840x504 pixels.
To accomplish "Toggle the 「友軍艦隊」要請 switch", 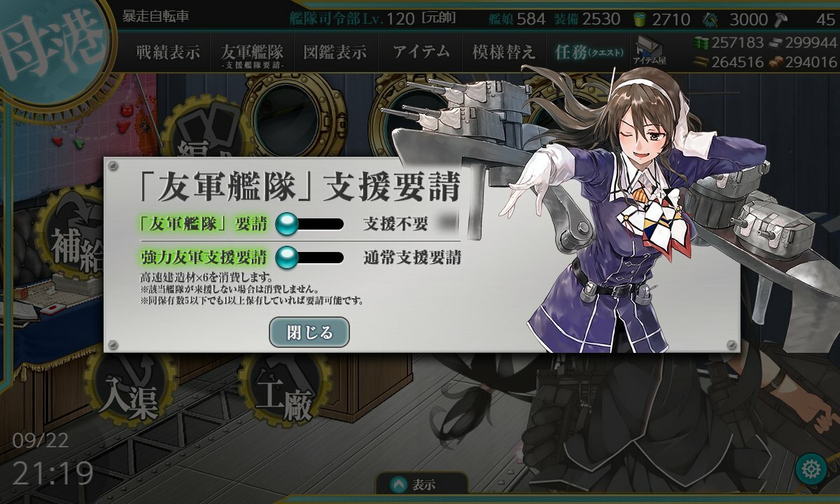I will (309, 224).
